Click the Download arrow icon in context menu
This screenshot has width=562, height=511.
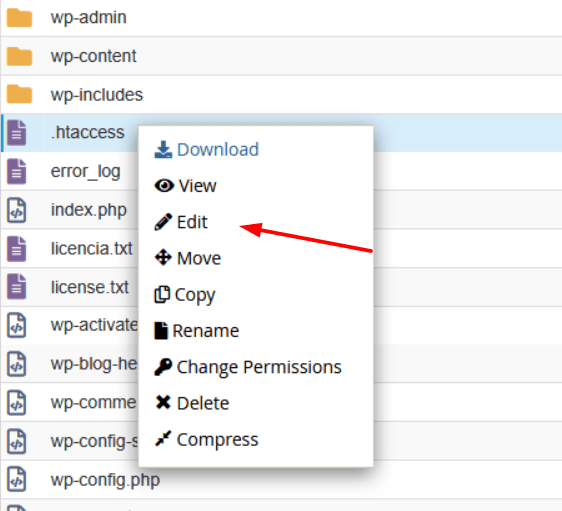[163, 149]
